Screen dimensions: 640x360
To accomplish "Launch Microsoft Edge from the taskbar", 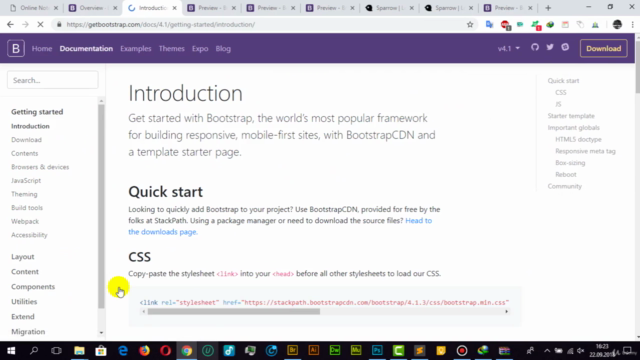I will pos(123,351).
